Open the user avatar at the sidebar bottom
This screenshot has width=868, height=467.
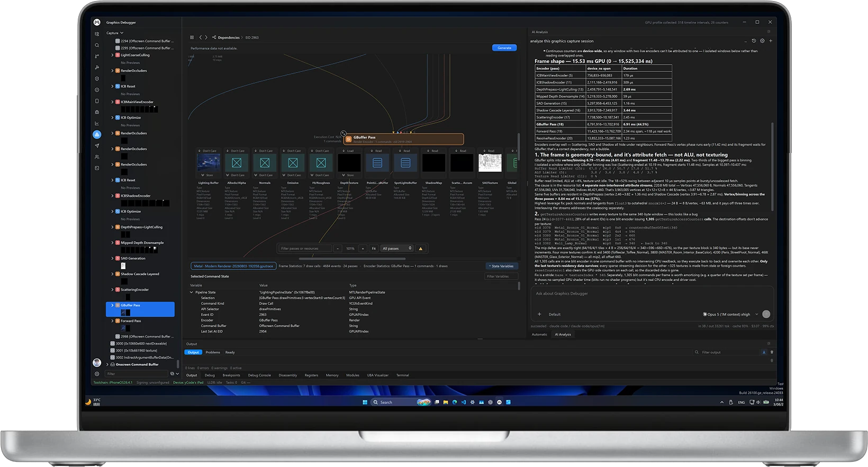97,363
